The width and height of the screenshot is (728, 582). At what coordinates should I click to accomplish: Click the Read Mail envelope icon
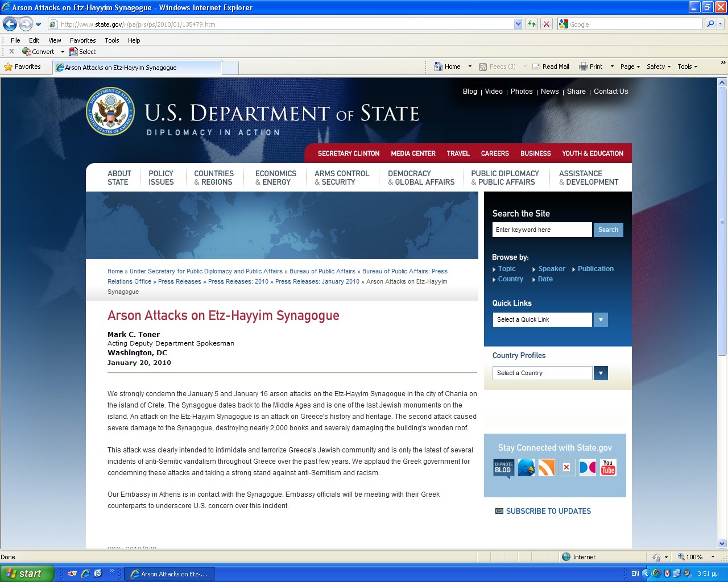tap(536, 66)
